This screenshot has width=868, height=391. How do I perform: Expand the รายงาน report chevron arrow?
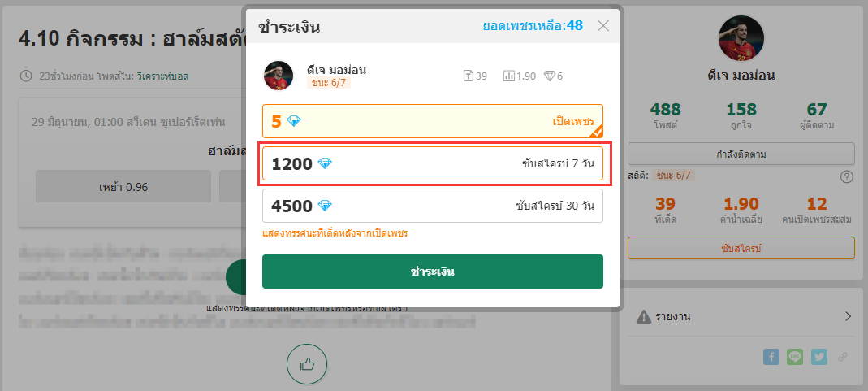(x=848, y=317)
